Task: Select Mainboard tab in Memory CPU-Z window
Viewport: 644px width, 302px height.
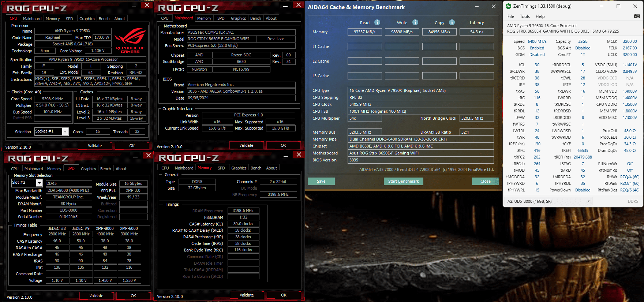Action: pos(184,168)
